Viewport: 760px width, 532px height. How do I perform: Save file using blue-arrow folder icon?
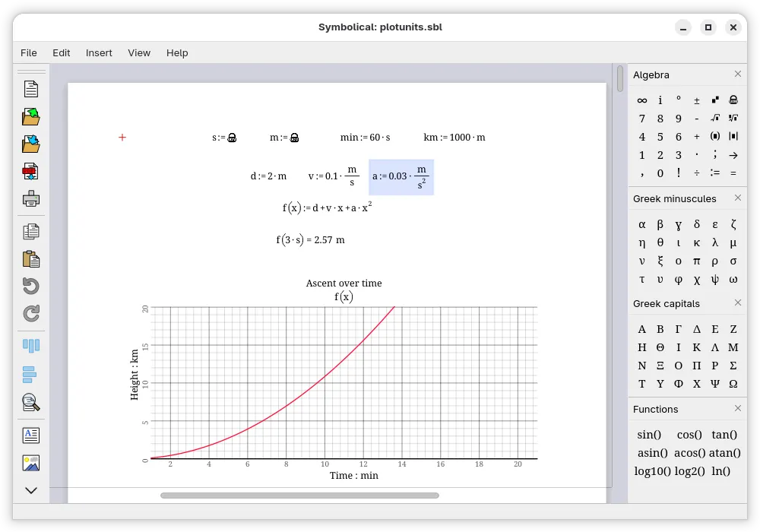[x=31, y=144]
